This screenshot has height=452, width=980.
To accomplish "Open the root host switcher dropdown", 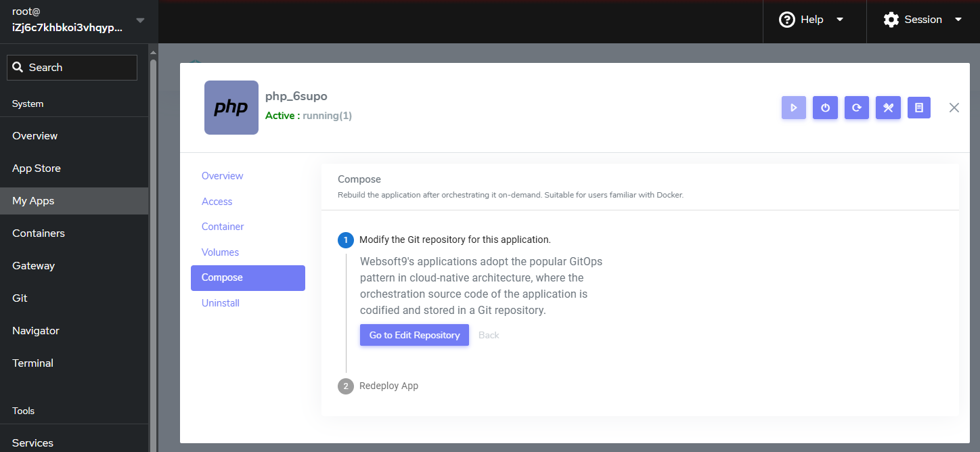I will (x=140, y=20).
